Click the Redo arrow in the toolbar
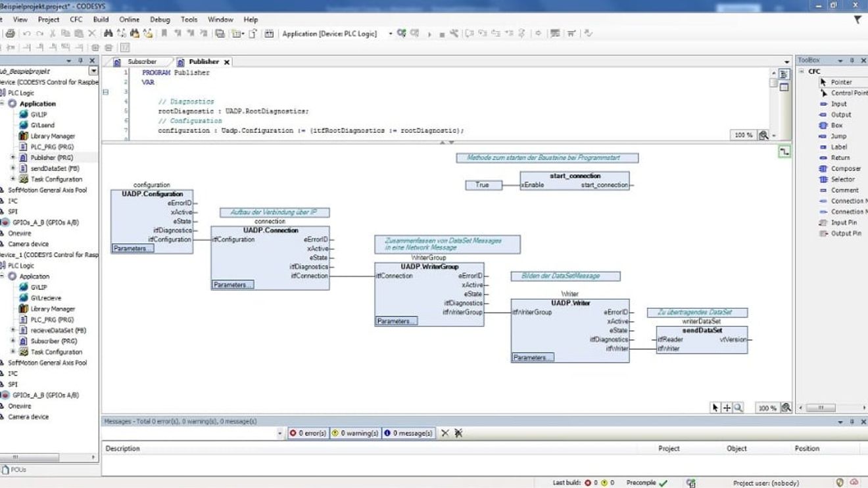The width and height of the screenshot is (868, 488). [39, 34]
